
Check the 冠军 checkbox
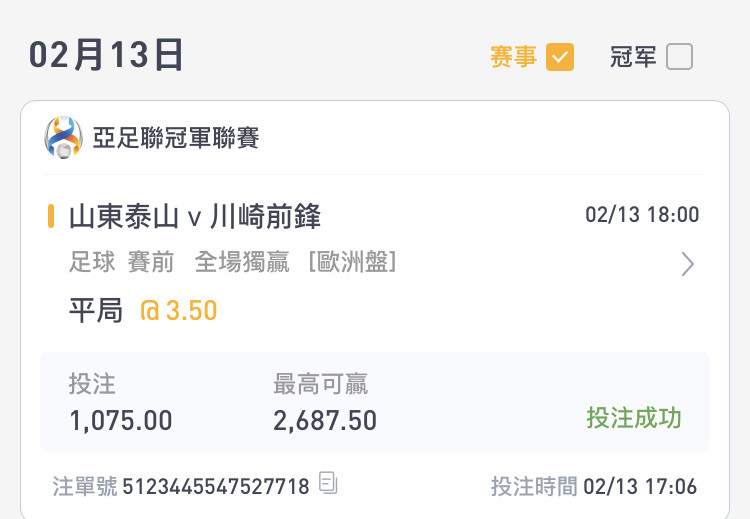pyautogui.click(x=679, y=57)
